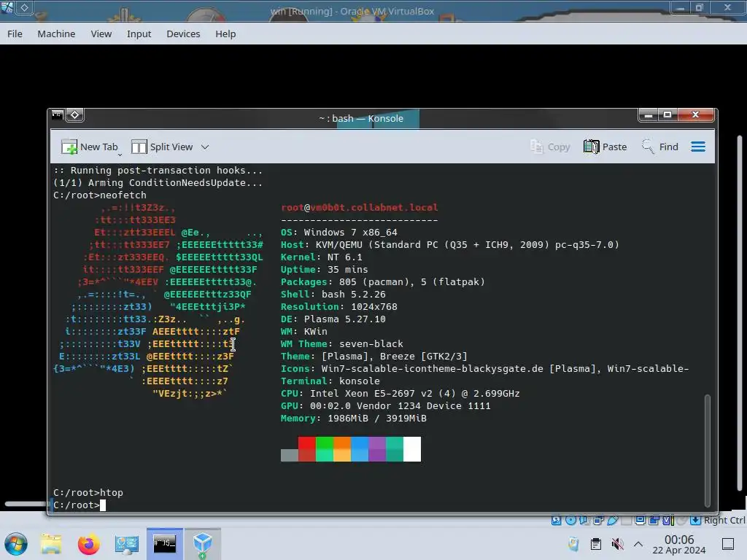Open a new Konsole tab

(90, 147)
